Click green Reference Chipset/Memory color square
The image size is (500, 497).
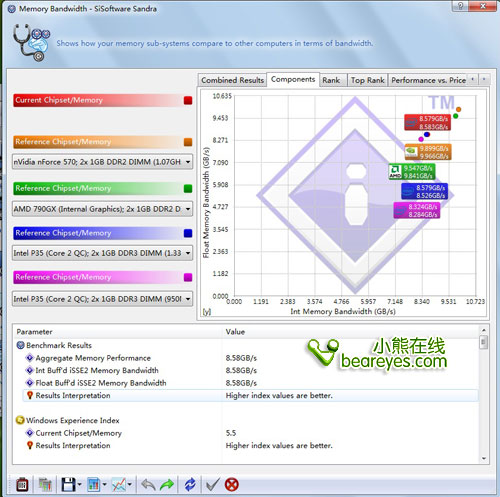coord(188,189)
